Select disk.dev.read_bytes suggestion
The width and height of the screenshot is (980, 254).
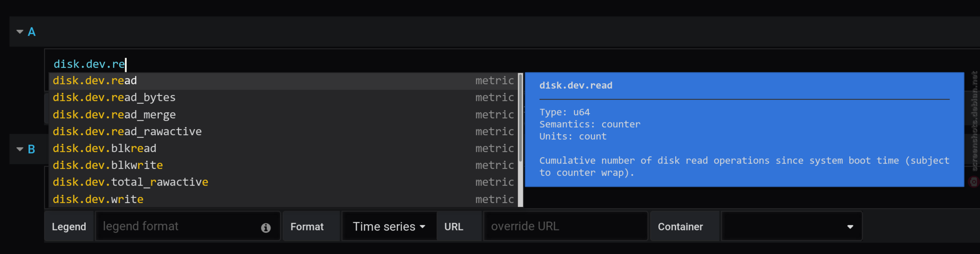[x=284, y=97]
